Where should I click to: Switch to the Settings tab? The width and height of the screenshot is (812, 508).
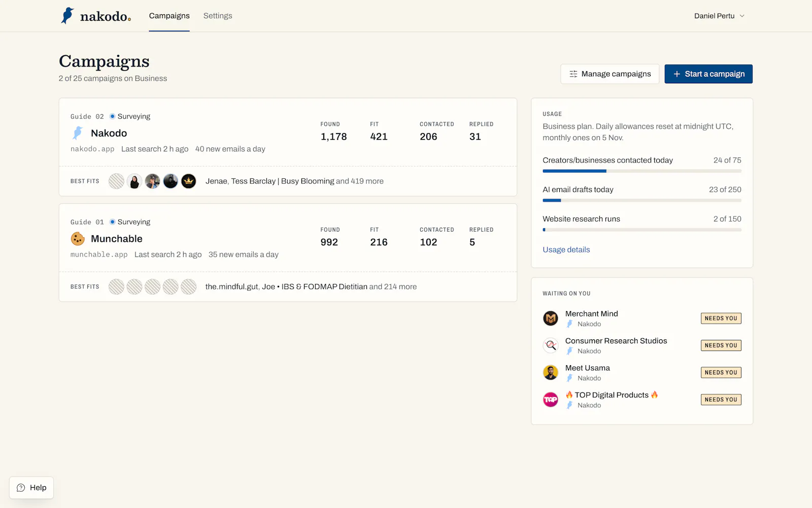[218, 16]
